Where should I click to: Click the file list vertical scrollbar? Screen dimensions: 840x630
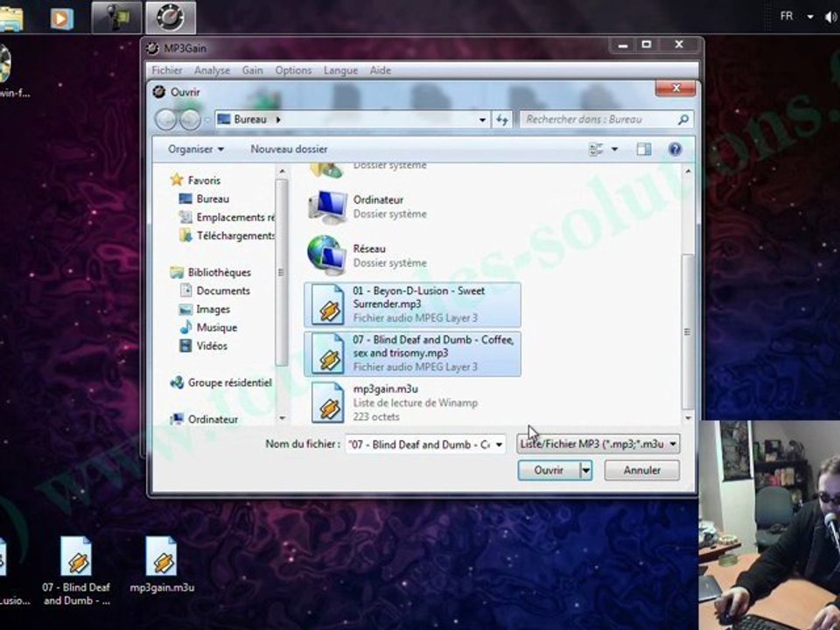pyautogui.click(x=688, y=332)
